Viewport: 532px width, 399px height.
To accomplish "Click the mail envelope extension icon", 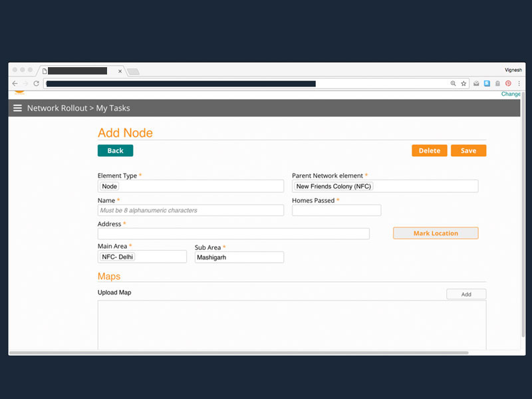I will [x=476, y=84].
